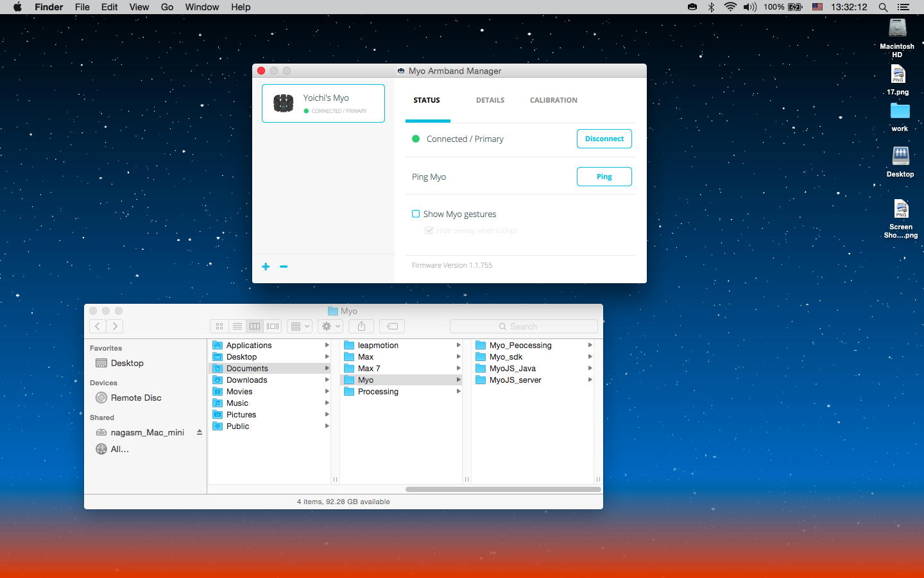
Task: Go back in the Finder window
Action: pos(98,326)
